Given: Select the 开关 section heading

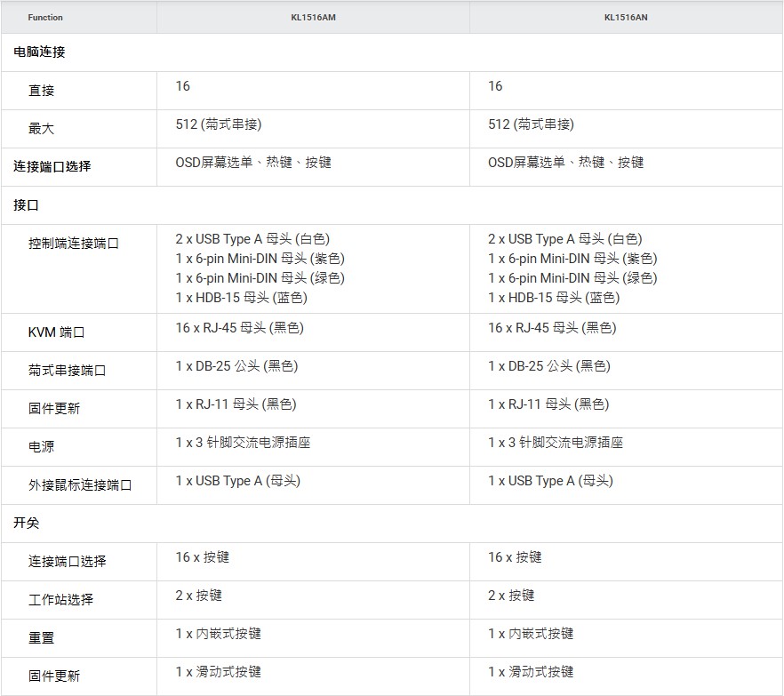Looking at the screenshot, I should tap(27, 524).
